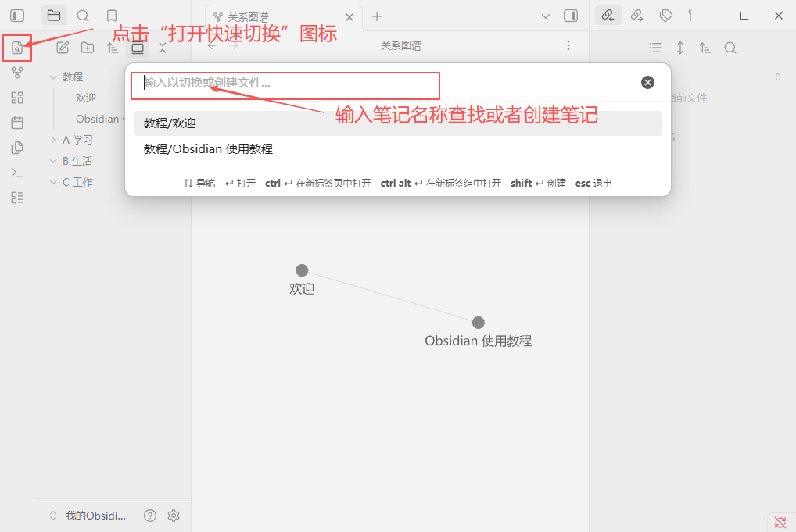Collapse the C 工作 folder
The height and width of the screenshot is (532, 796).
(53, 182)
